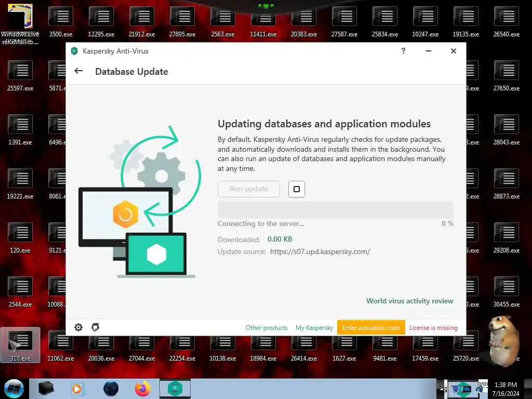This screenshot has height=399, width=532.
Task: Select the Windows Live Mail desktop icon
Action: click(x=20, y=24)
